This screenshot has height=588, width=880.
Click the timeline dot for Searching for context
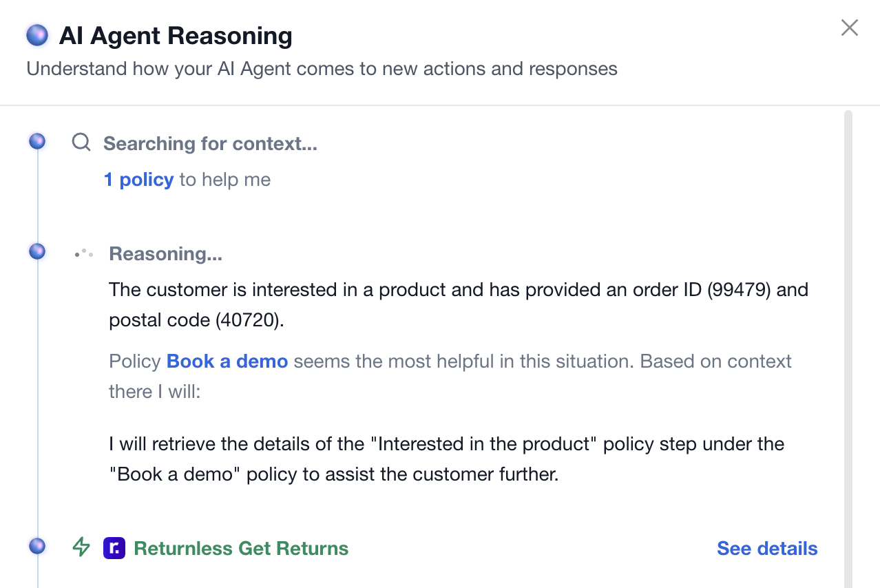click(37, 141)
